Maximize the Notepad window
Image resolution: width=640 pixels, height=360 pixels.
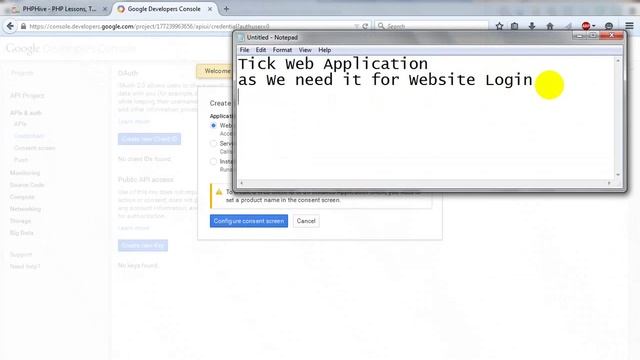point(593,36)
